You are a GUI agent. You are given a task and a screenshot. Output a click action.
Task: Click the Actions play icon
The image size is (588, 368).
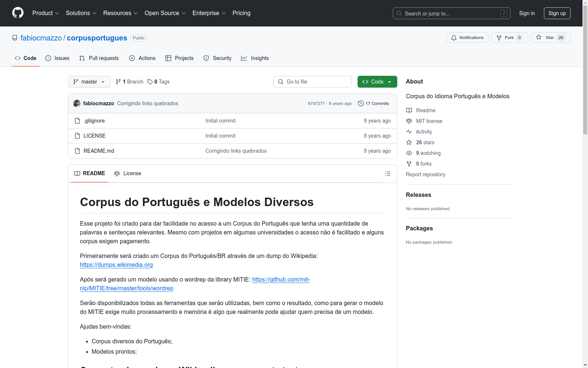132,58
